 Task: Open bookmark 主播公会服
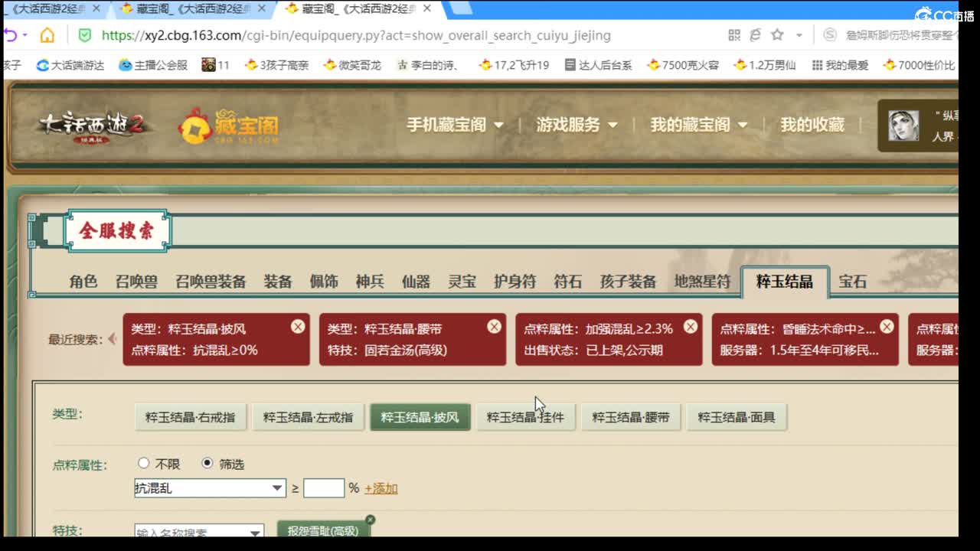pyautogui.click(x=153, y=65)
